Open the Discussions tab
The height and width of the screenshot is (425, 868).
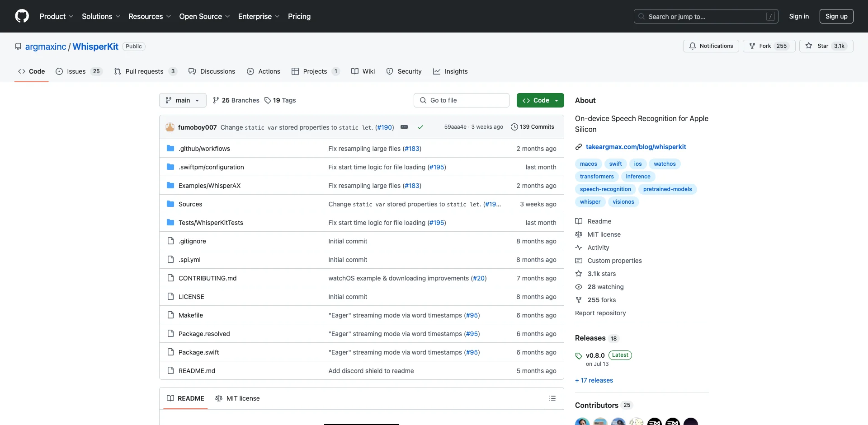(212, 71)
